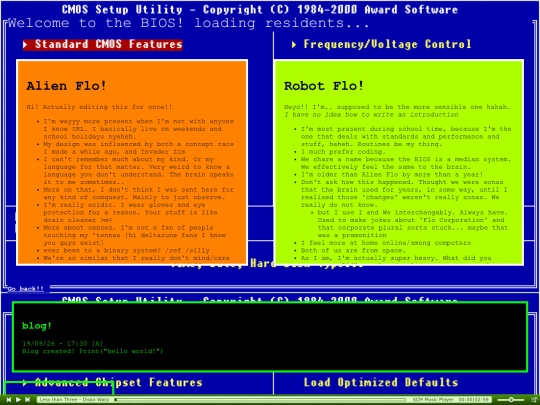Screen dimensions: 540x405
Task: Click the arrow beside Frequency/Voltage Control
Action: click(294, 44)
